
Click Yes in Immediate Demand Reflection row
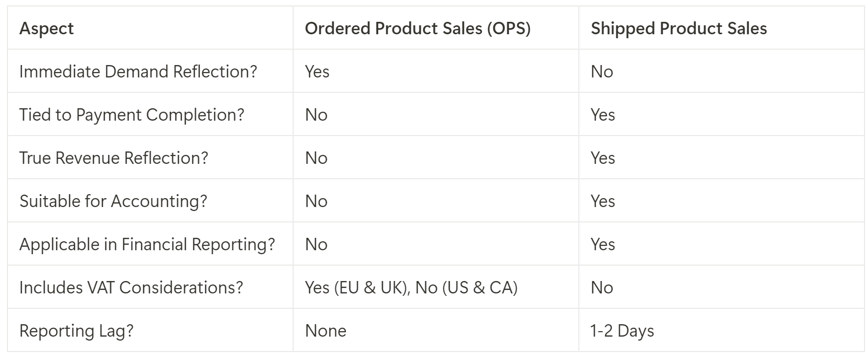point(317,71)
